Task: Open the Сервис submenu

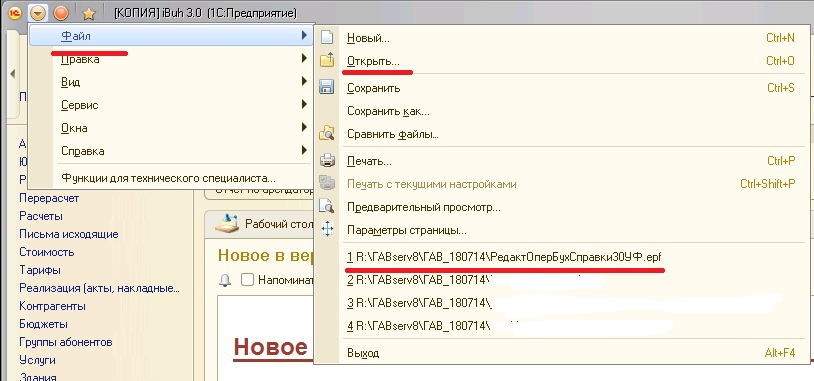Action: [171, 105]
